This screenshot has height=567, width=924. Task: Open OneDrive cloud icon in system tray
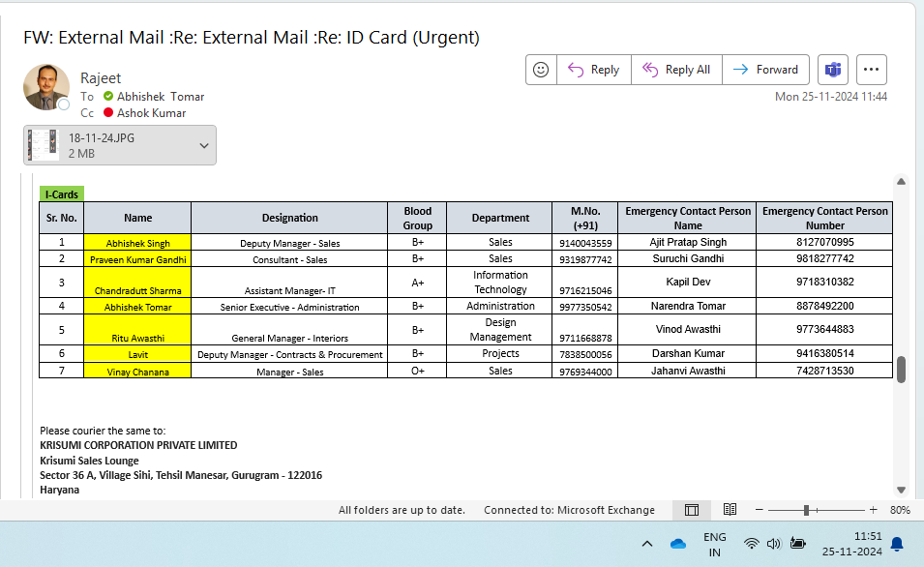(678, 544)
